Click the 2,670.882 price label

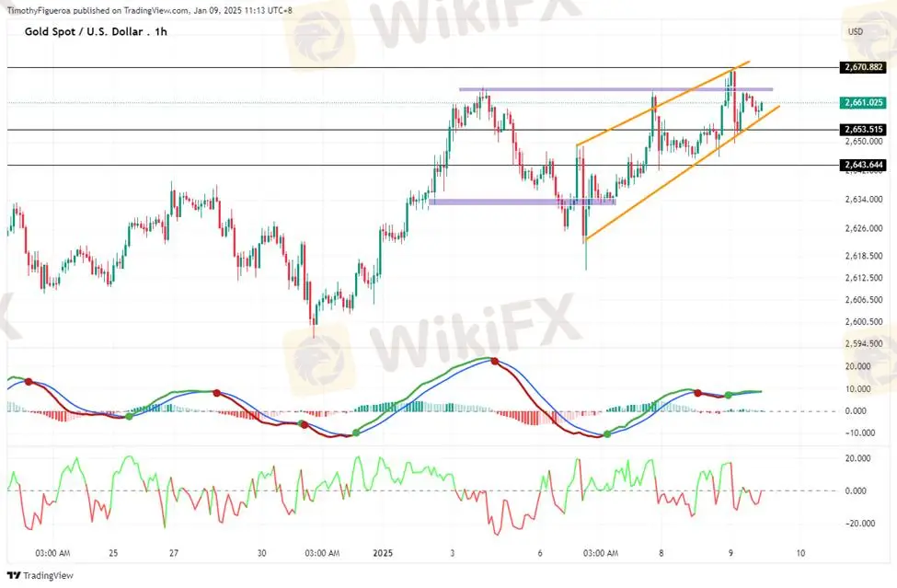[863, 67]
